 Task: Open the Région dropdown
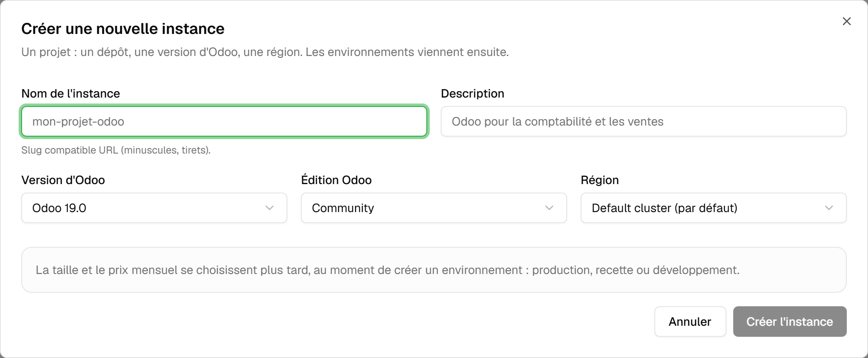coord(713,208)
